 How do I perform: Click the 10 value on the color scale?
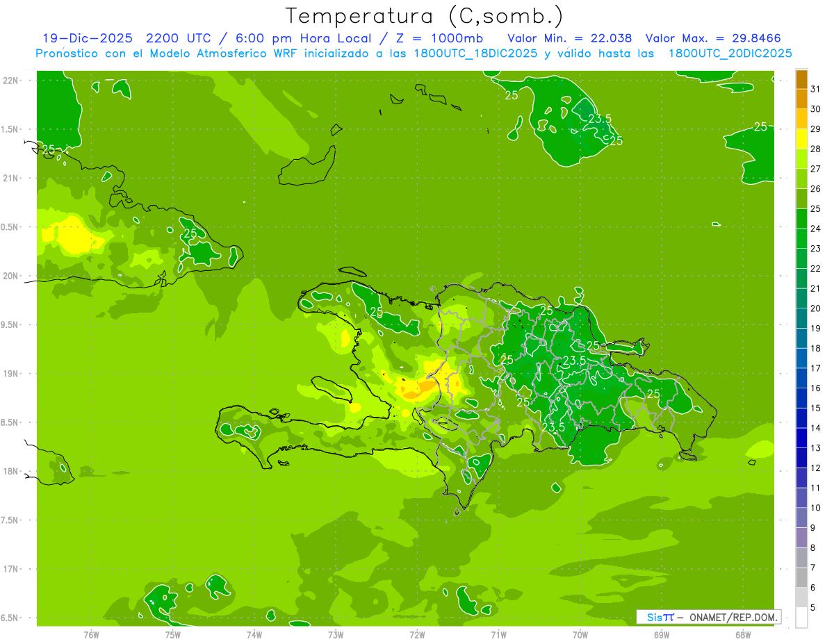pos(816,508)
